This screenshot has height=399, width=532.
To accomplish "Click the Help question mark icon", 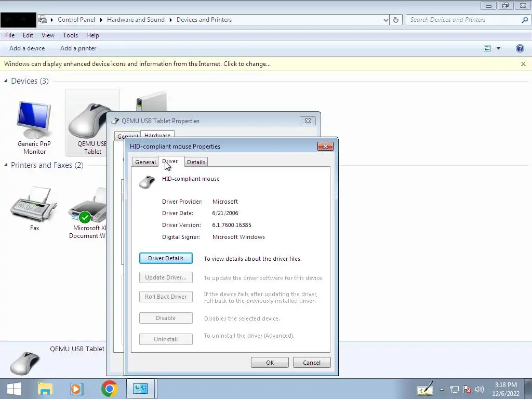I will 520,48.
